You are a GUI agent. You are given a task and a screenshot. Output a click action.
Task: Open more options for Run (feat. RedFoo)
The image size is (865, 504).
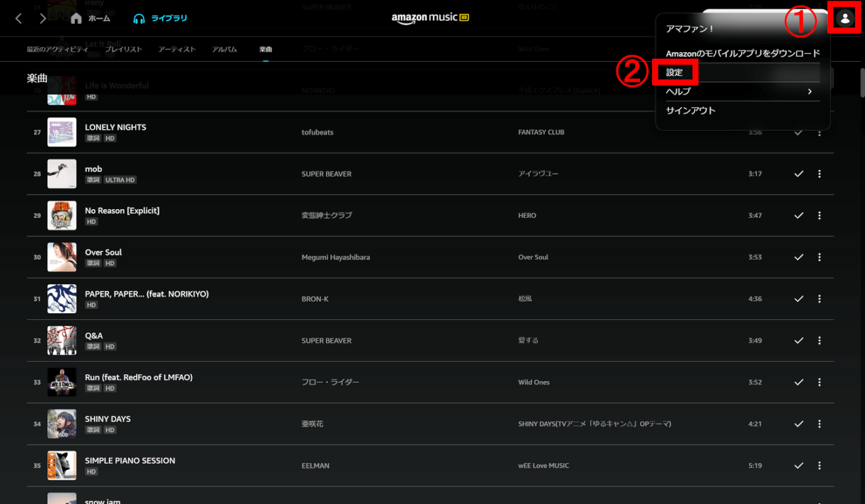click(x=820, y=382)
